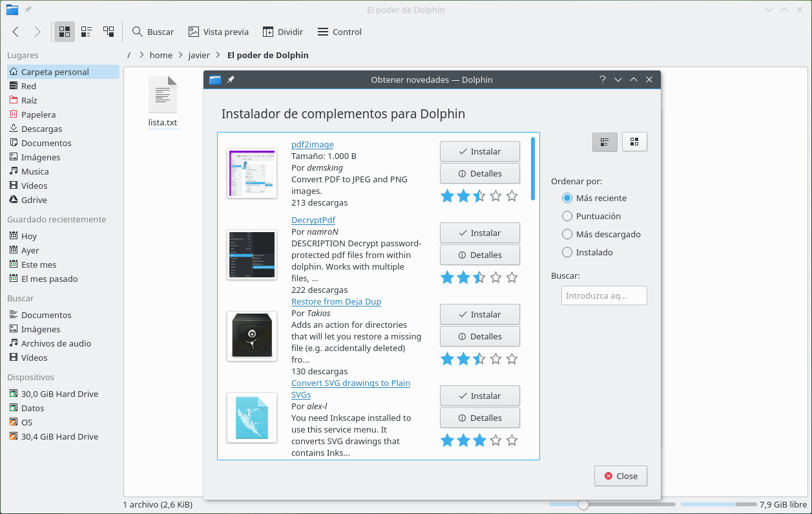
Task: Navigate to javier in the breadcrumb
Action: click(199, 55)
